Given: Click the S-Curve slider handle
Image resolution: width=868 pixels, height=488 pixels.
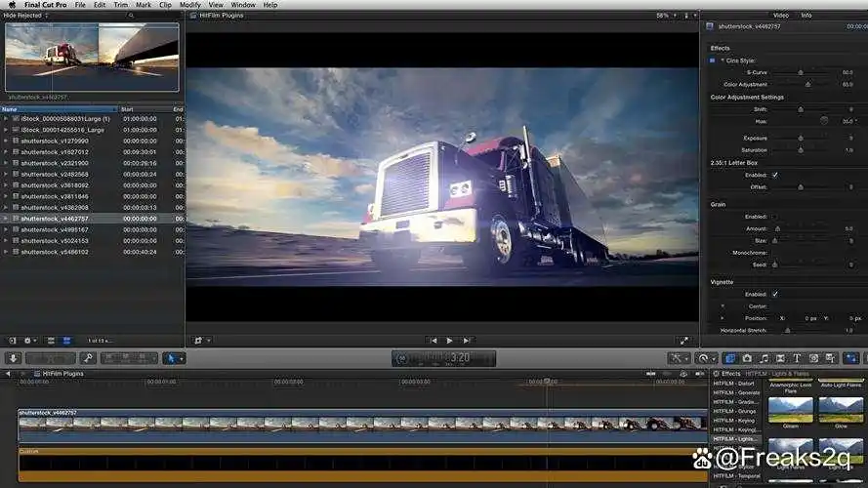Looking at the screenshot, I should click(x=801, y=72).
